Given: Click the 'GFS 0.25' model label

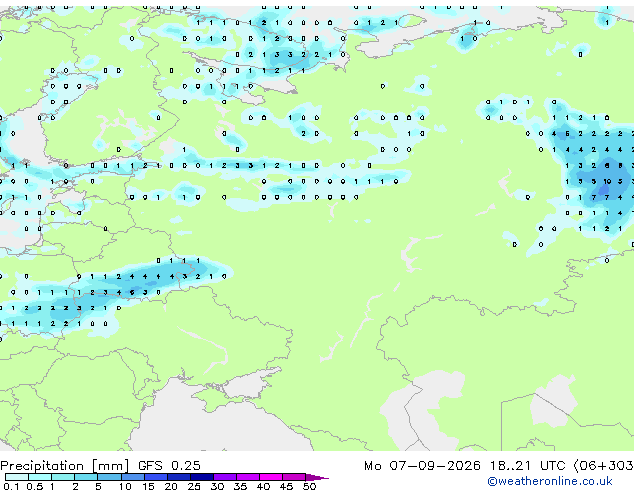Looking at the screenshot, I should 169,466.
